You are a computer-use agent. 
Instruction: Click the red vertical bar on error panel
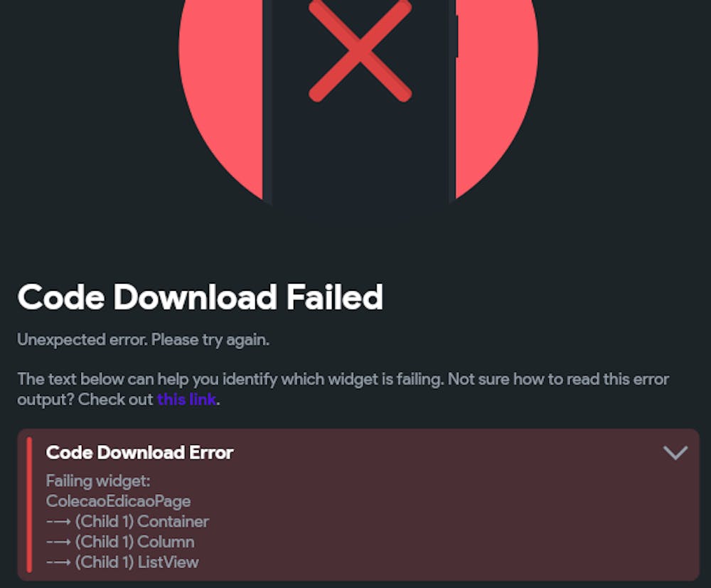(x=29, y=505)
